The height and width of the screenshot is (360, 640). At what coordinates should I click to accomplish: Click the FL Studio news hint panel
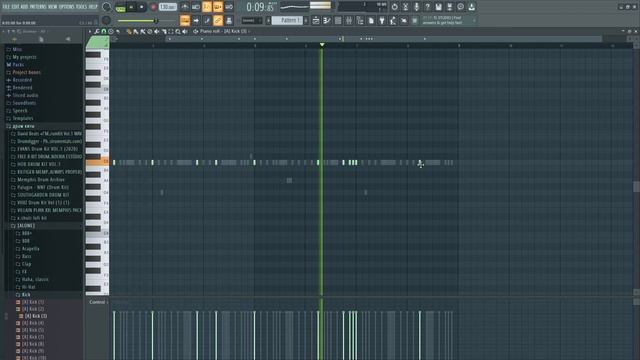pyautogui.click(x=449, y=20)
